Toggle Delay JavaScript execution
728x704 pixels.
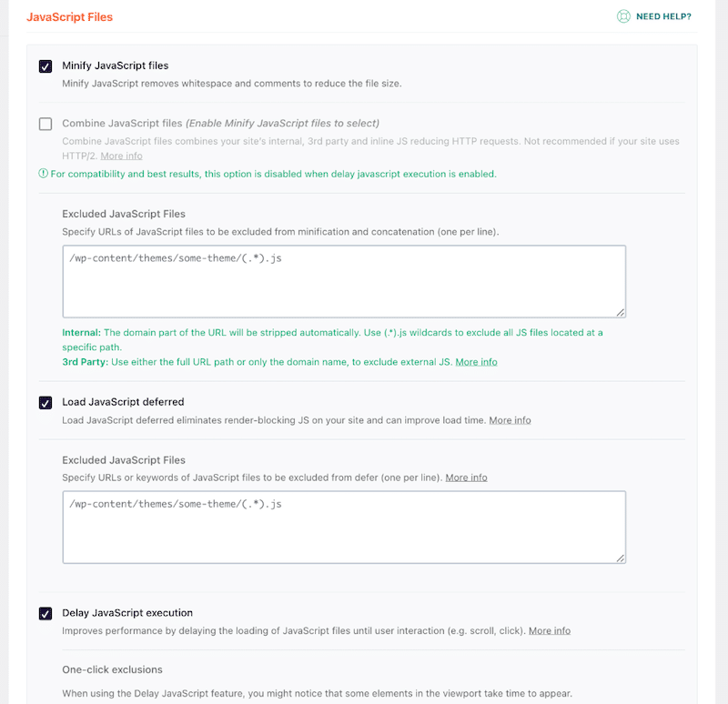(45, 614)
